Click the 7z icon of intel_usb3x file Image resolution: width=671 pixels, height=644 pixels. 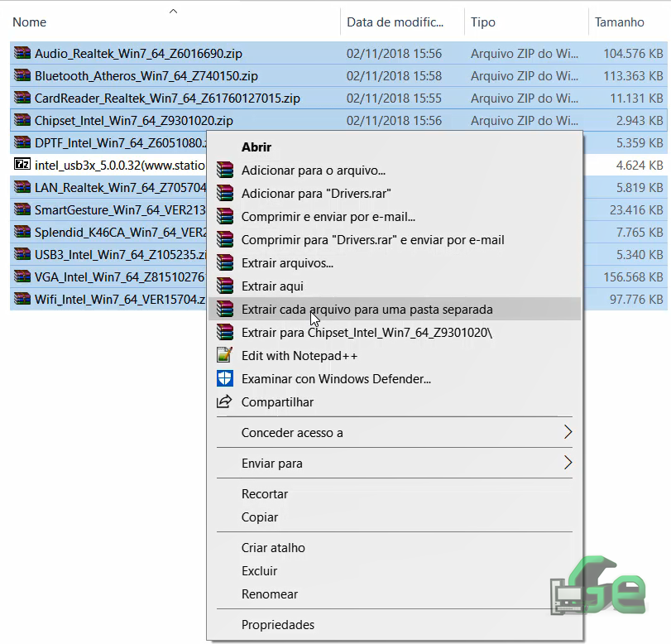[22, 165]
